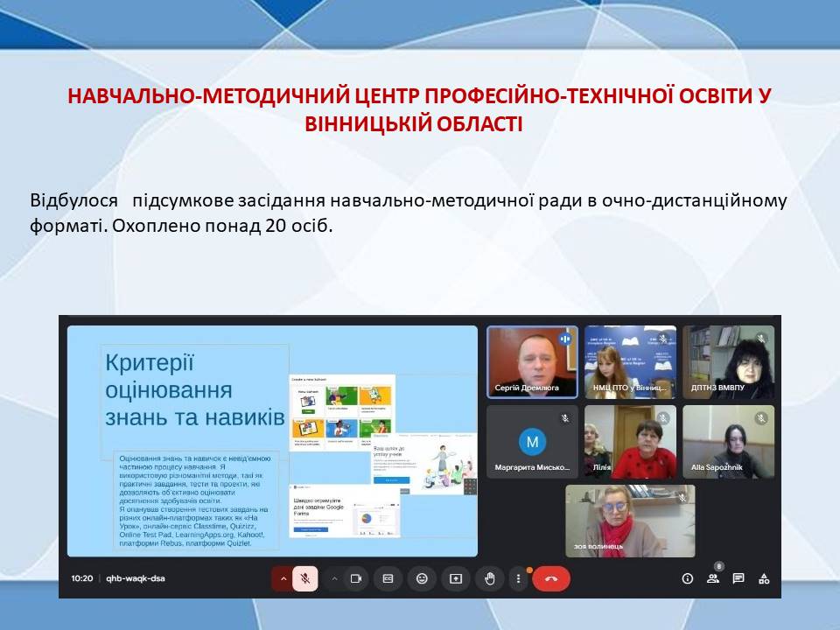Screen dimensions: 840x630
Task: Expand audio settings chevron beside microphone
Action: pyautogui.click(x=283, y=578)
